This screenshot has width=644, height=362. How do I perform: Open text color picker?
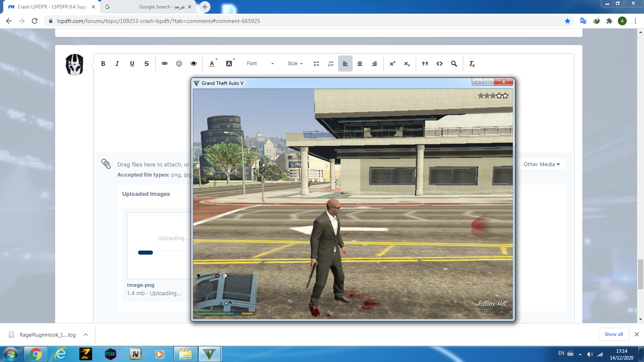[x=212, y=64]
